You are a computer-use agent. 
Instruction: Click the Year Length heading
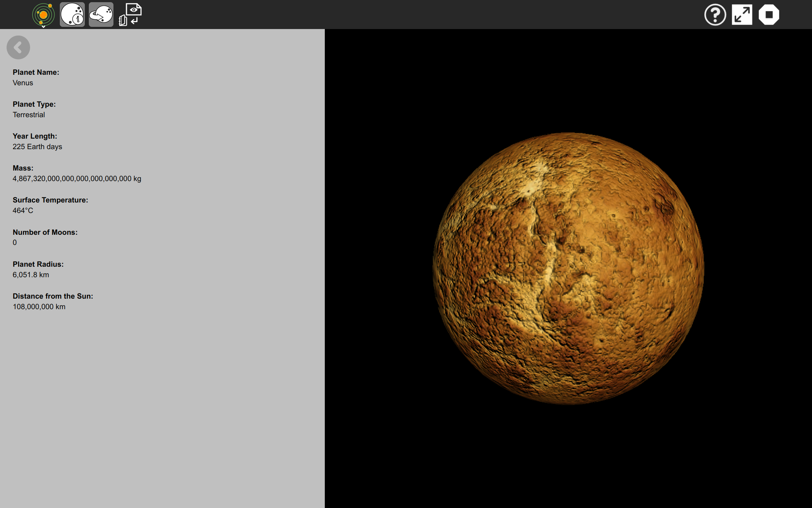click(x=35, y=136)
